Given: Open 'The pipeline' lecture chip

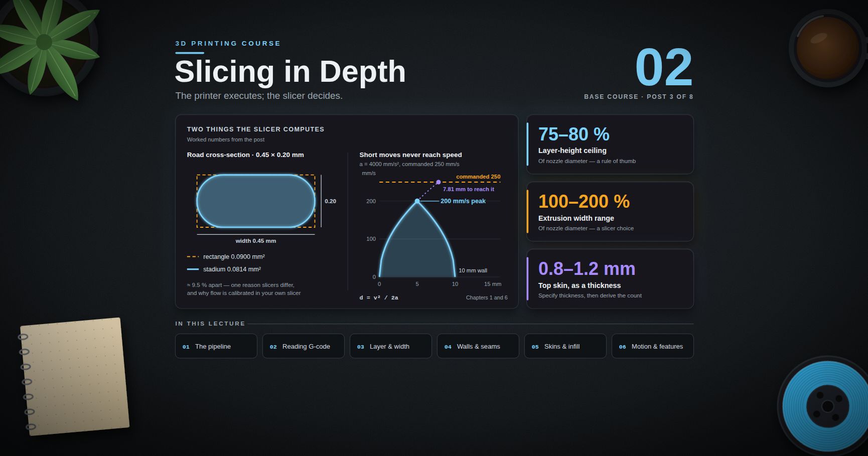Looking at the screenshot, I should (216, 346).
